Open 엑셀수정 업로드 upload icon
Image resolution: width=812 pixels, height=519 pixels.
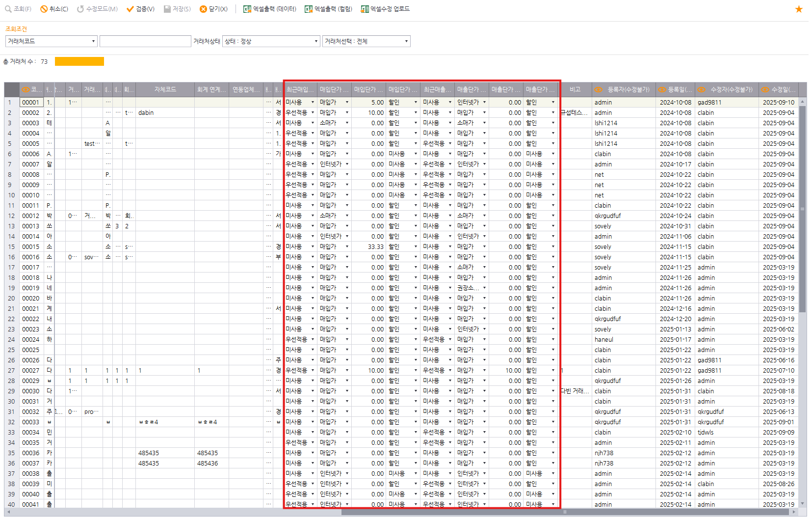tap(365, 9)
